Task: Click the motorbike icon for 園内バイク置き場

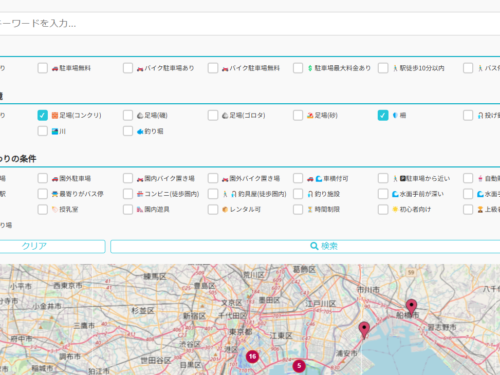Action: click(140, 179)
